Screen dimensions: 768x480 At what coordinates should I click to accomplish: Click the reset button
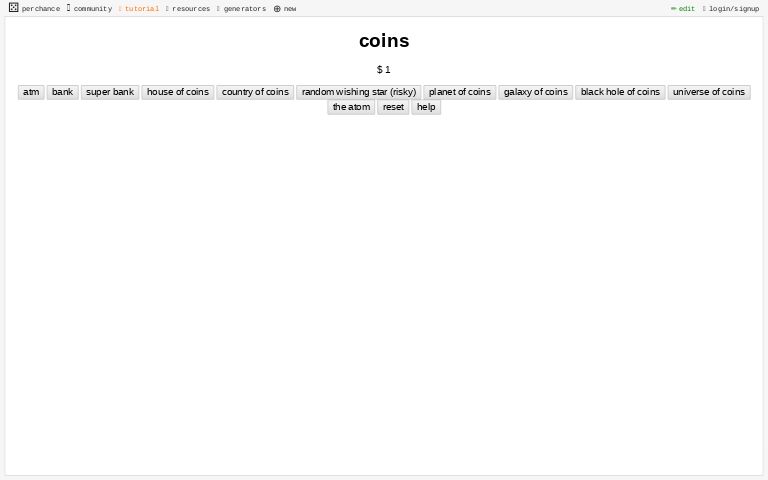[393, 107]
